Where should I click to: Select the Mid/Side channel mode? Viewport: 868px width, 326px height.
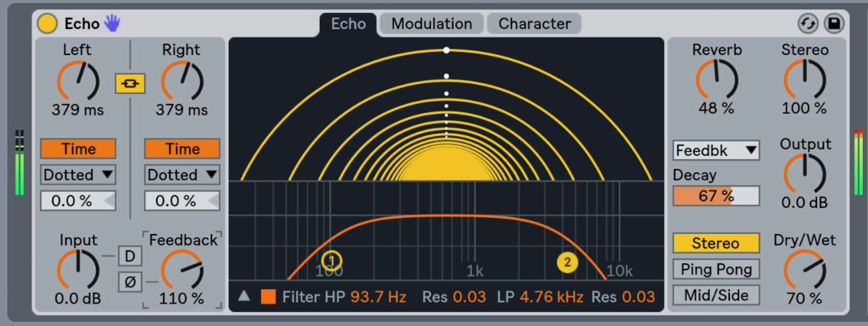[716, 295]
